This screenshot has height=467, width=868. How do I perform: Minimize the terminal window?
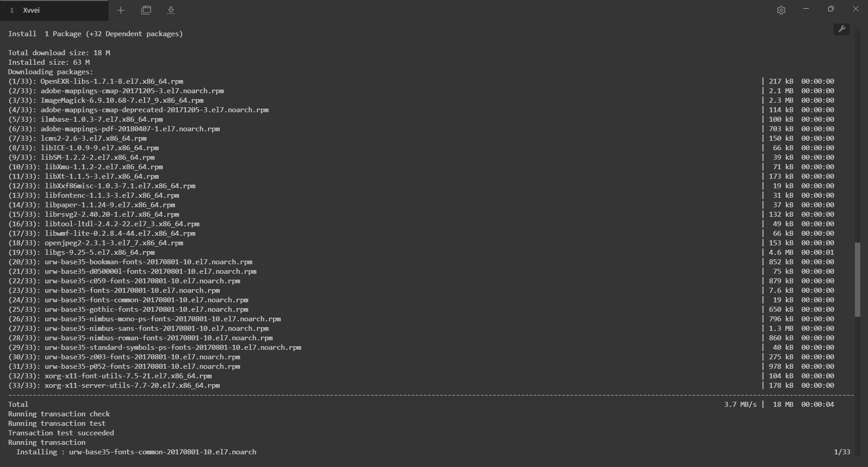pyautogui.click(x=806, y=9)
